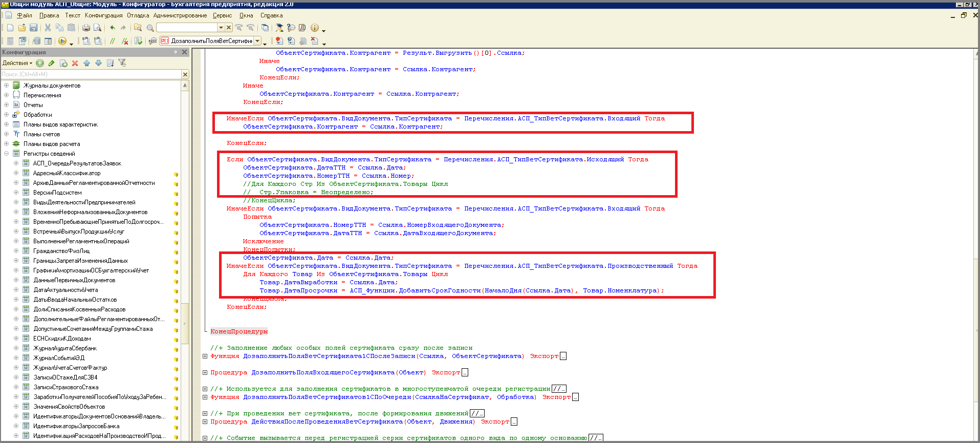The height and width of the screenshot is (443, 980).
Task: Start debugging with the play icon
Action: (x=62, y=41)
